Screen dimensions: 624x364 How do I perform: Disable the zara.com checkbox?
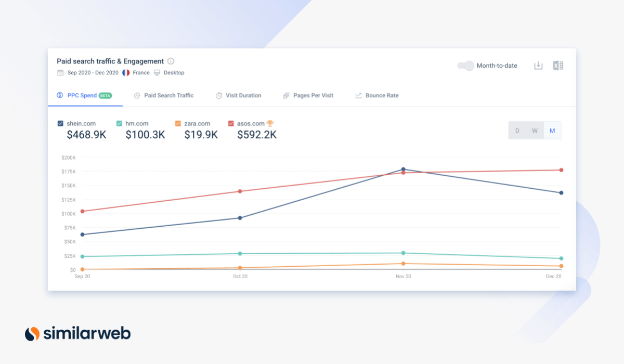pos(178,124)
